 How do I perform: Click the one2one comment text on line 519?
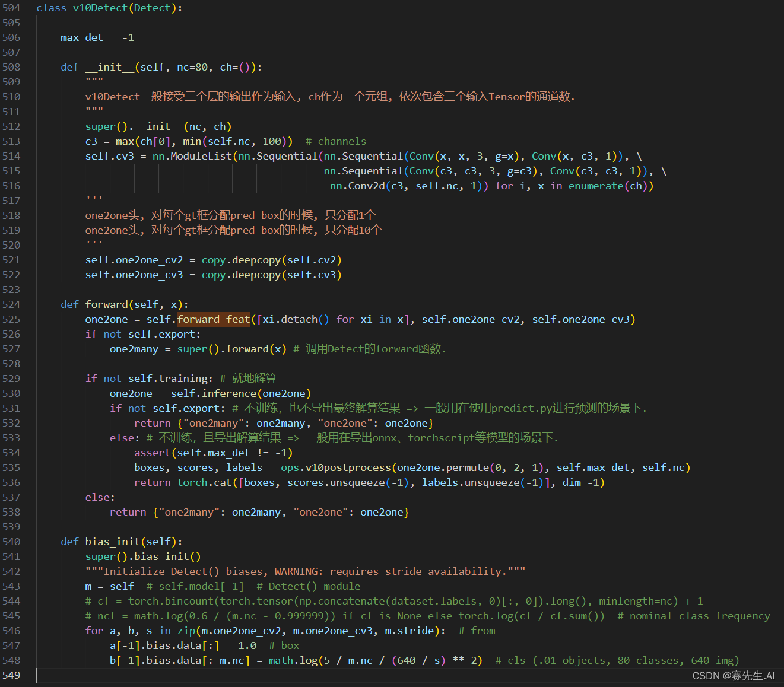point(233,230)
